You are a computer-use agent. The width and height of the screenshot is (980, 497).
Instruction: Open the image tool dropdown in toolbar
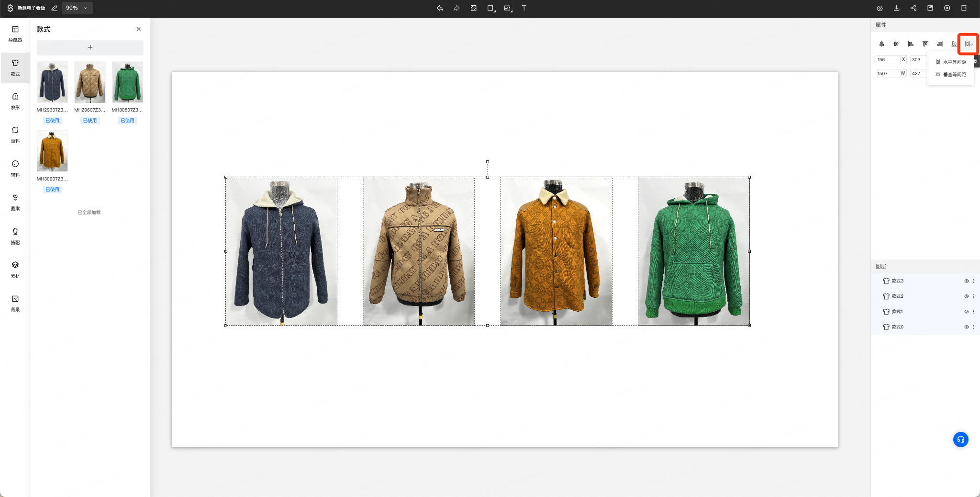tap(508, 8)
